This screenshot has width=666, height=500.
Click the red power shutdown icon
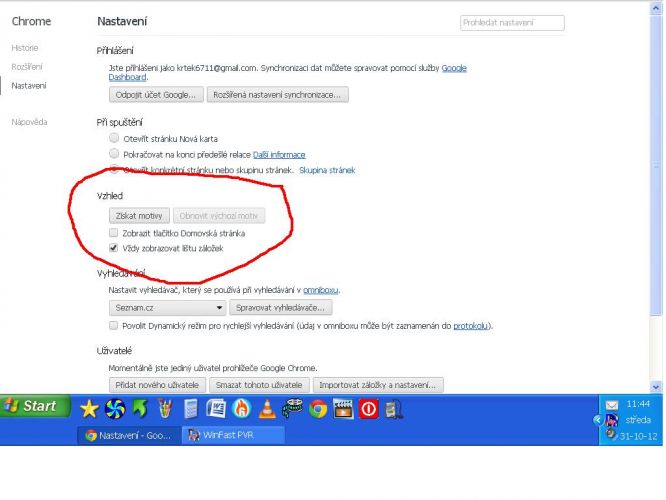368,410
